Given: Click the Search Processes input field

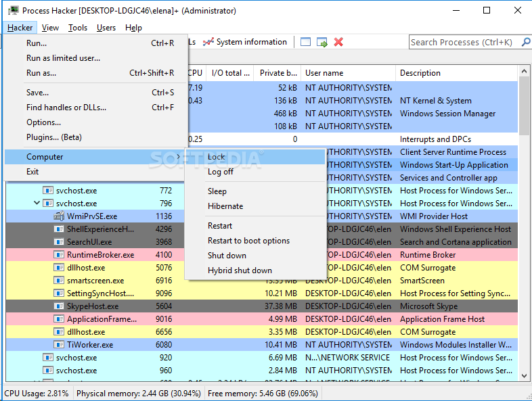Looking at the screenshot, I should tap(464, 42).
